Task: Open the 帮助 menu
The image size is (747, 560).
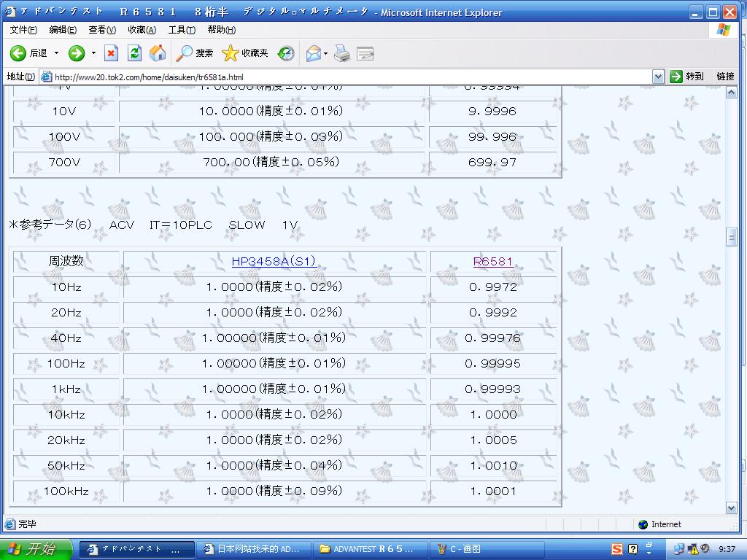Action: pyautogui.click(x=222, y=29)
